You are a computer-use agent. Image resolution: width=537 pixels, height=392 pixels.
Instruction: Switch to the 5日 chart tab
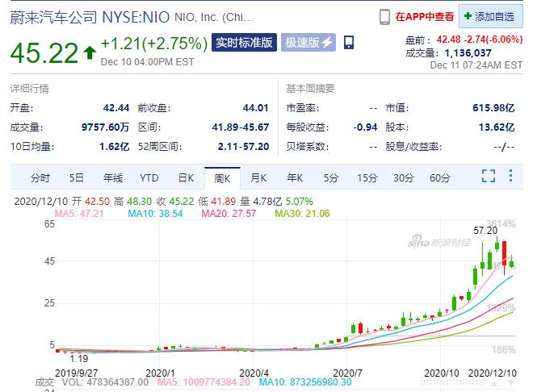click(x=77, y=178)
